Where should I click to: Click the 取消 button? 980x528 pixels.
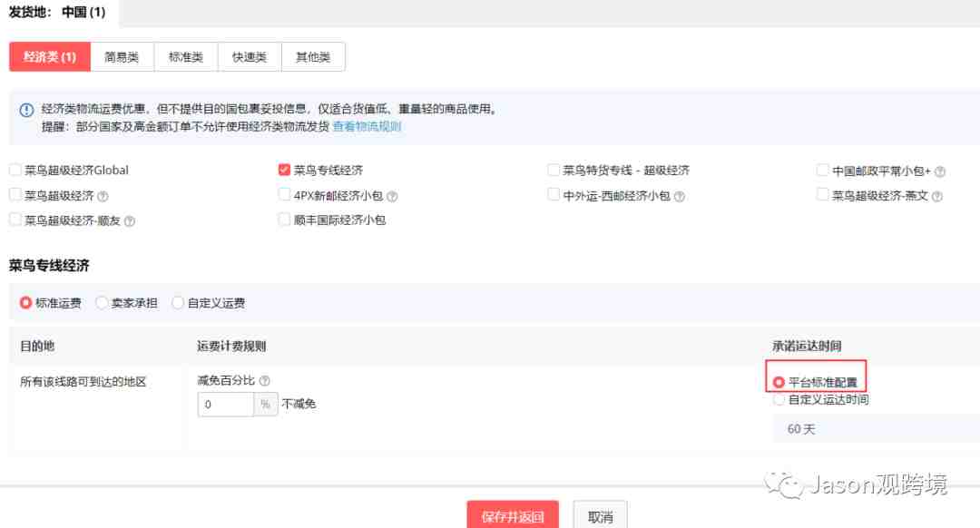point(600,516)
